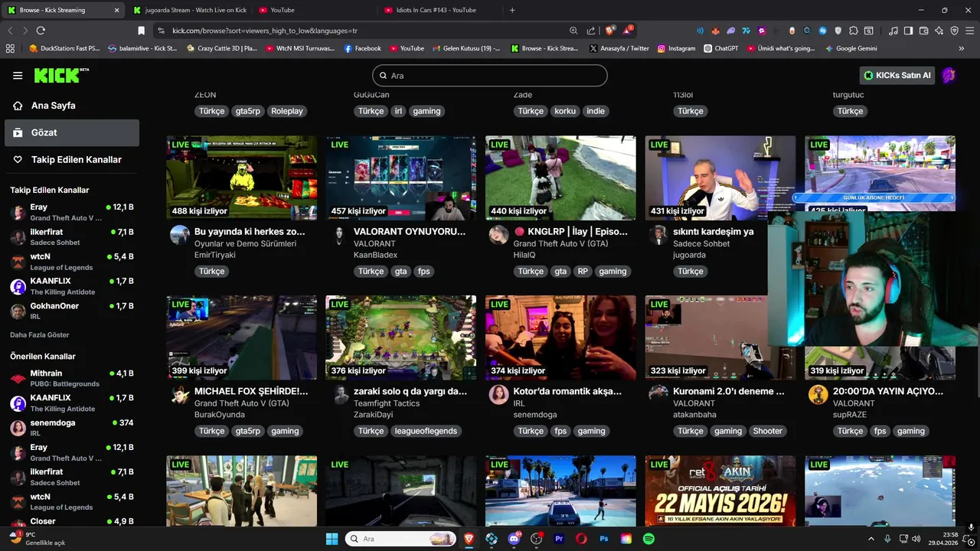The height and width of the screenshot is (551, 980).
Task: Open the Brave Wallet icon
Action: pos(923,31)
